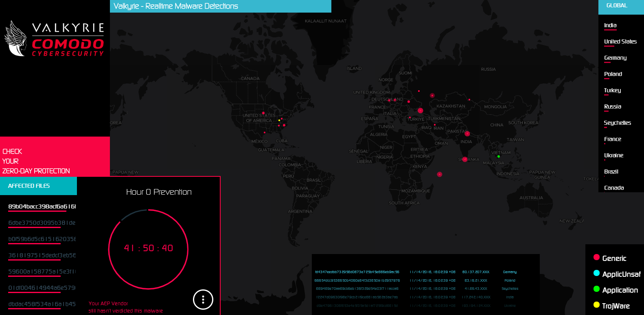Open the three-dot menu in Hour 0 Prevention

pyautogui.click(x=203, y=300)
